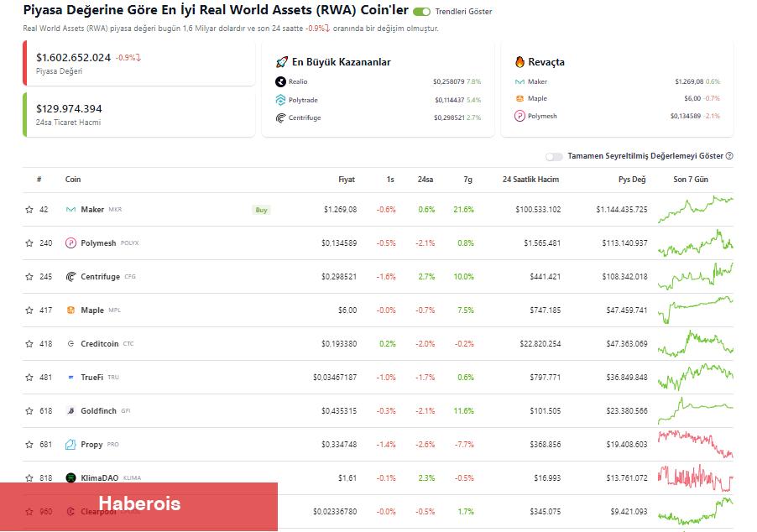Open the Polymesh POLYX coin page

pos(110,243)
